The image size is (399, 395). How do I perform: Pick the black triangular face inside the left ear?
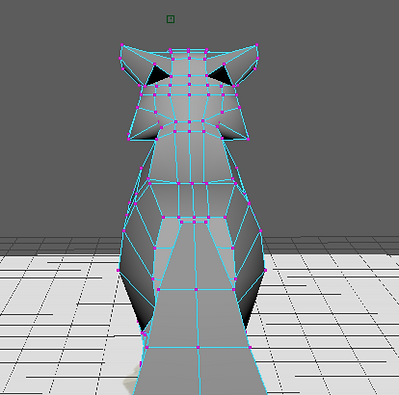pos(157,76)
